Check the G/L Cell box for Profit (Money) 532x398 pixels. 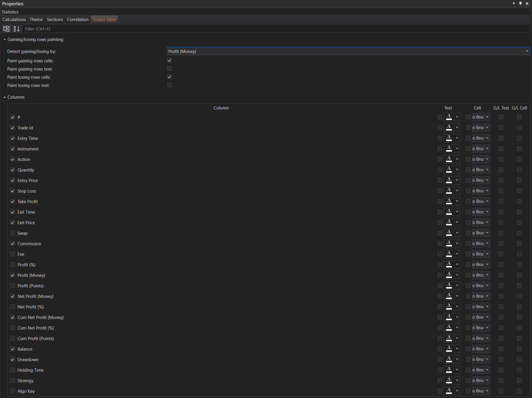pyautogui.click(x=519, y=275)
